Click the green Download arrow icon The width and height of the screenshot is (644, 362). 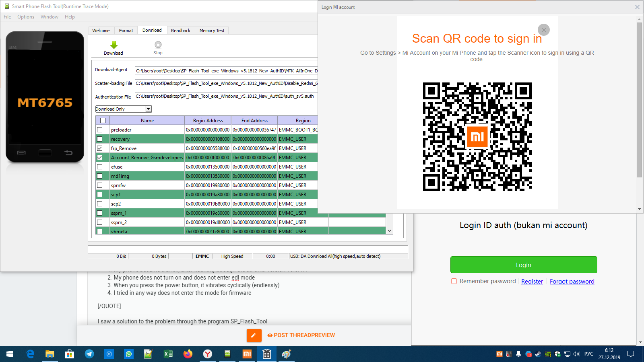click(114, 45)
